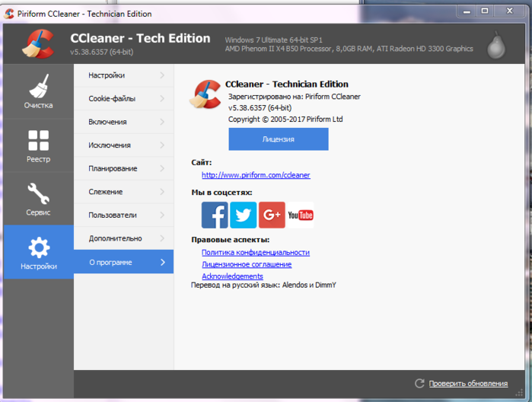Open Политика конфиденциальности link

[x=256, y=253]
